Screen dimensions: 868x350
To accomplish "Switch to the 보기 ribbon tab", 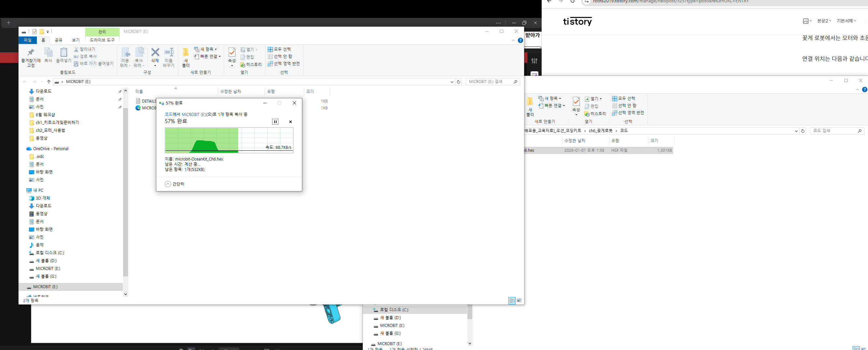I will 76,40.
